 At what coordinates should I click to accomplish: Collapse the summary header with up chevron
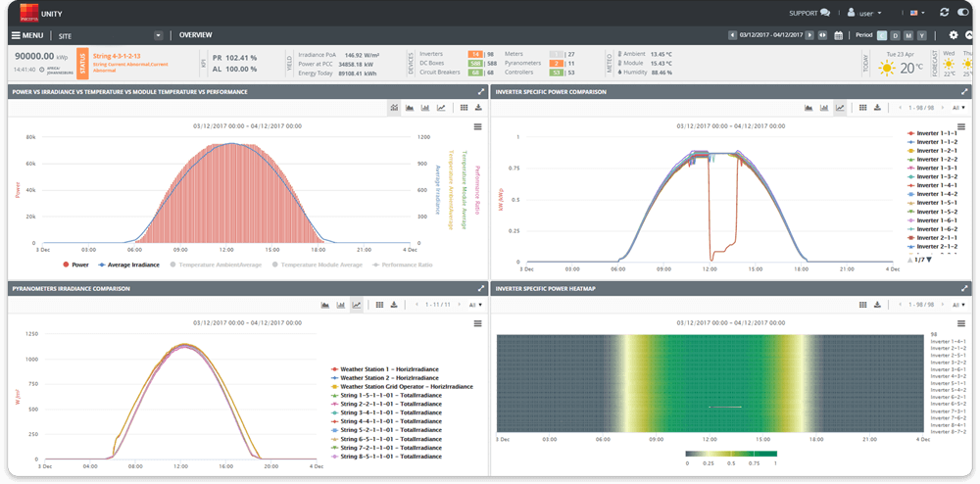coord(969,35)
